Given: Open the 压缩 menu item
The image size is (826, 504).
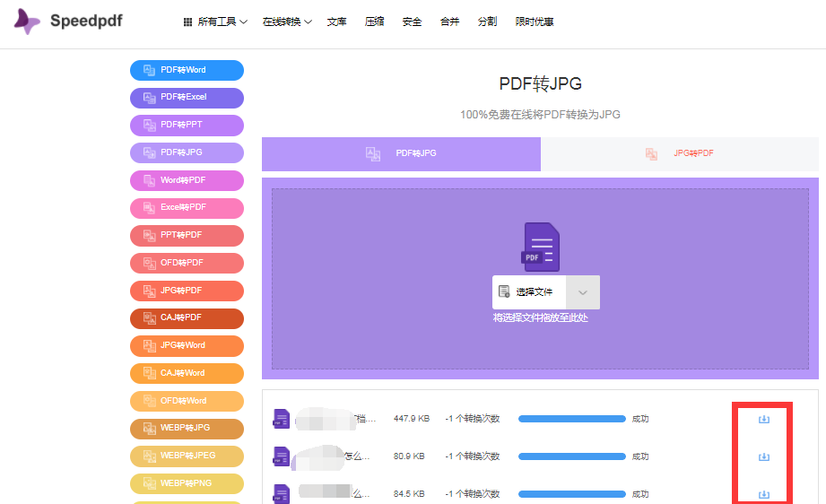Looking at the screenshot, I should [x=375, y=22].
